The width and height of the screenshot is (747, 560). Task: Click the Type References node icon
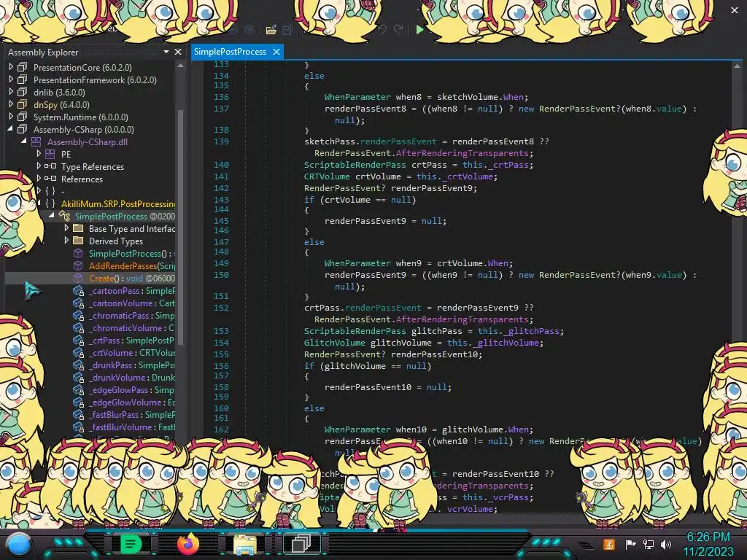pos(50,166)
